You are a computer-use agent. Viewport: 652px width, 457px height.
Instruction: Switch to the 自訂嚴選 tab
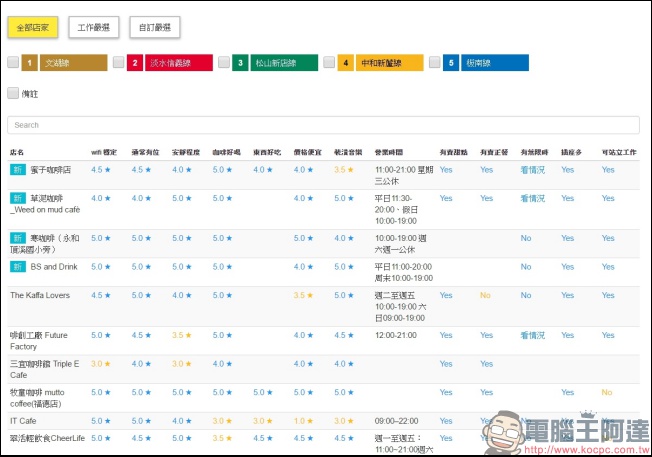(154, 26)
